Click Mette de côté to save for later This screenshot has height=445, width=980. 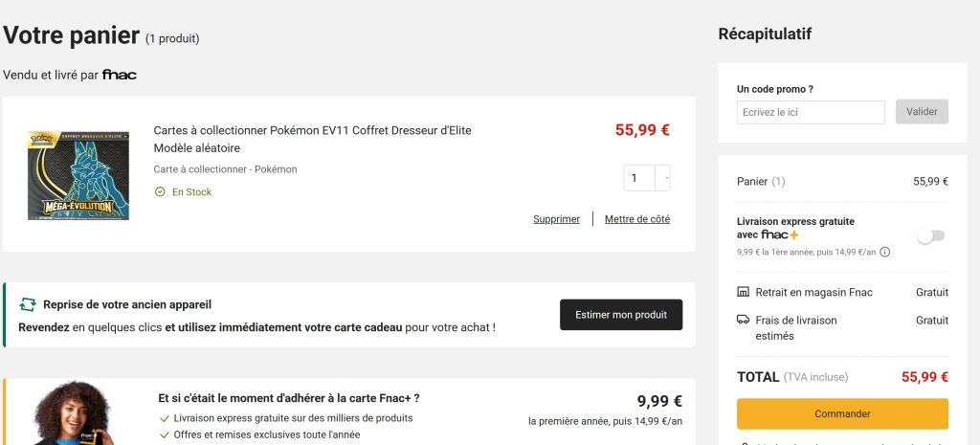point(637,219)
